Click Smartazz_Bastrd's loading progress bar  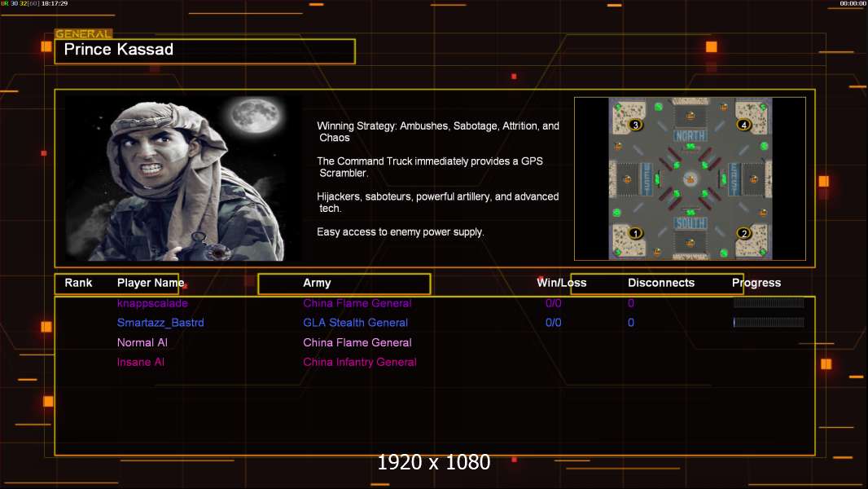tap(769, 322)
